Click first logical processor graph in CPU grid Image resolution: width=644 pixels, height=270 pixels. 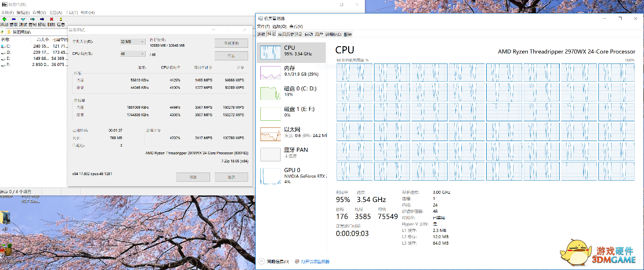tap(354, 73)
